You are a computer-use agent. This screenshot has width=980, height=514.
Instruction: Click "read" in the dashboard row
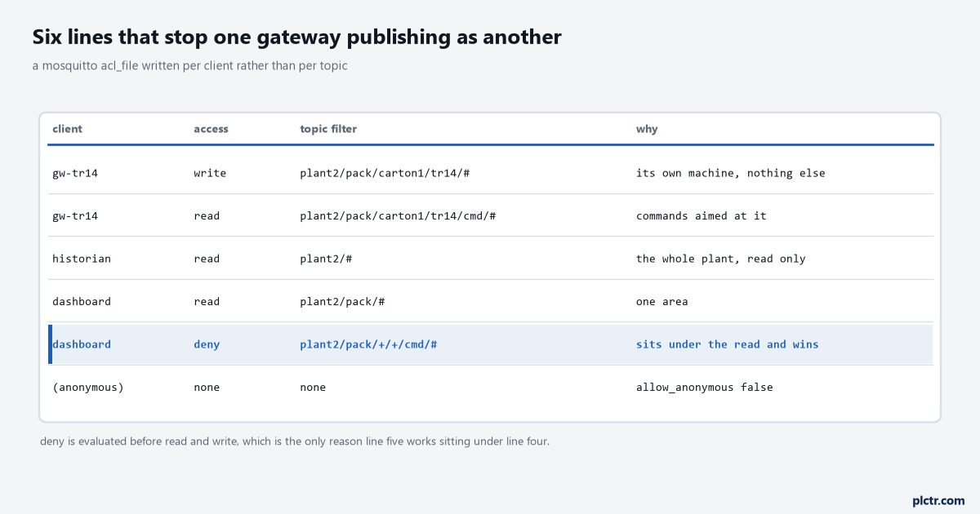[207, 302]
